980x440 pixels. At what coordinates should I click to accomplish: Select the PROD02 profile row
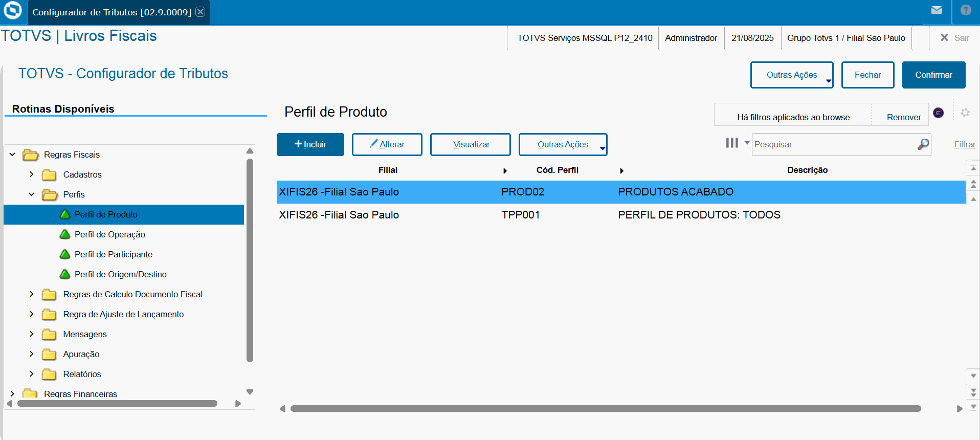pyautogui.click(x=621, y=192)
